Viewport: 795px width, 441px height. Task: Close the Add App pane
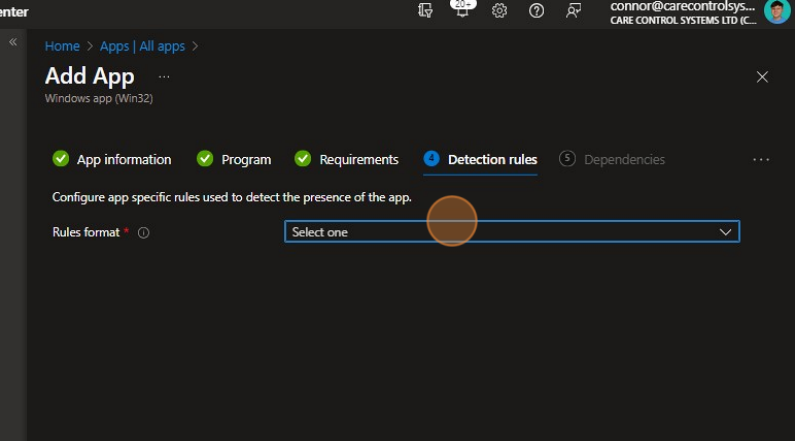762,77
